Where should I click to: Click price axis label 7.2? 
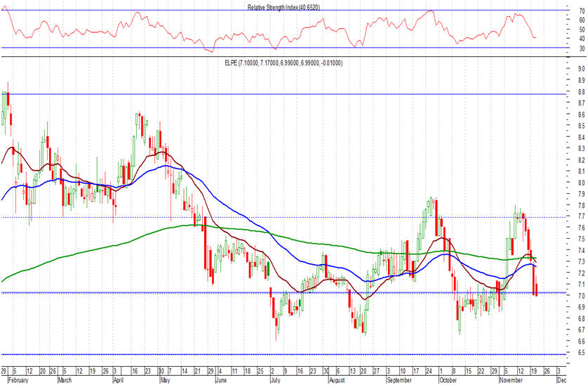click(x=581, y=273)
